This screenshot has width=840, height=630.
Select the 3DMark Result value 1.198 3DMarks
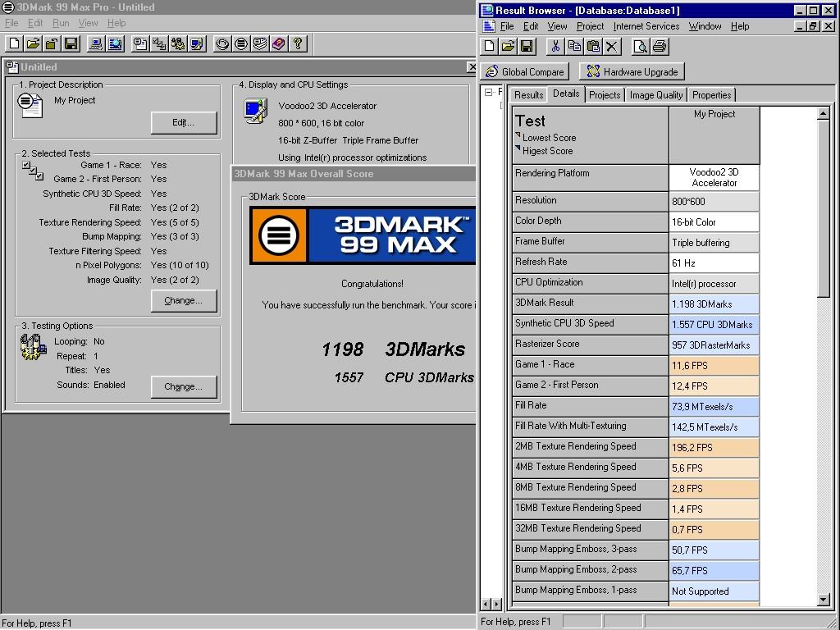point(714,304)
